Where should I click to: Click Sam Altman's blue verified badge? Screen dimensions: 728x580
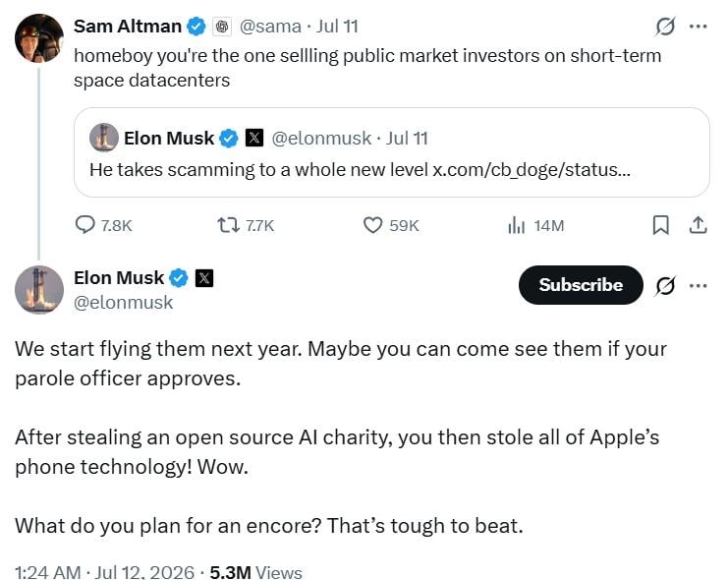click(196, 27)
